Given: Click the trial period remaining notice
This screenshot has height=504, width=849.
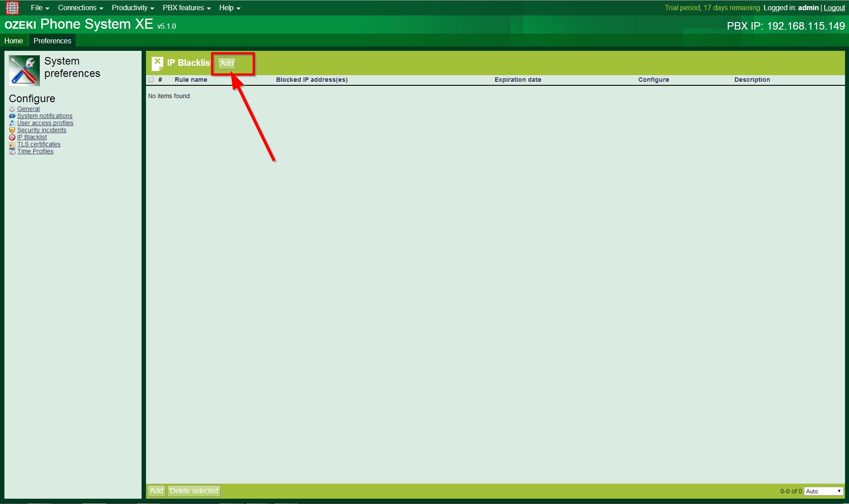Looking at the screenshot, I should pos(713,8).
